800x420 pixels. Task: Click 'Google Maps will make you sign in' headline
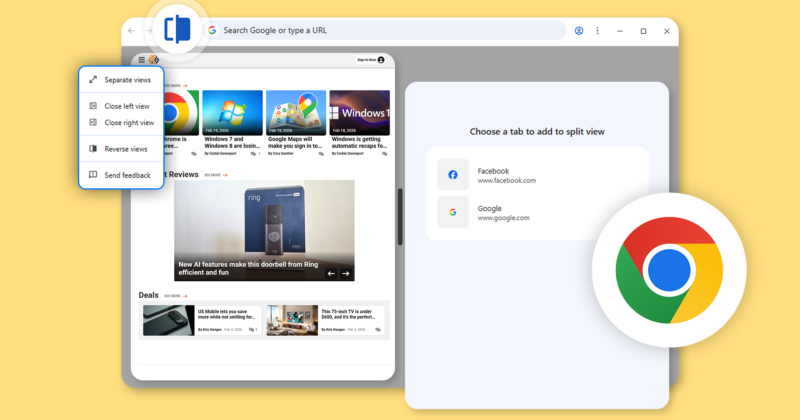click(295, 142)
